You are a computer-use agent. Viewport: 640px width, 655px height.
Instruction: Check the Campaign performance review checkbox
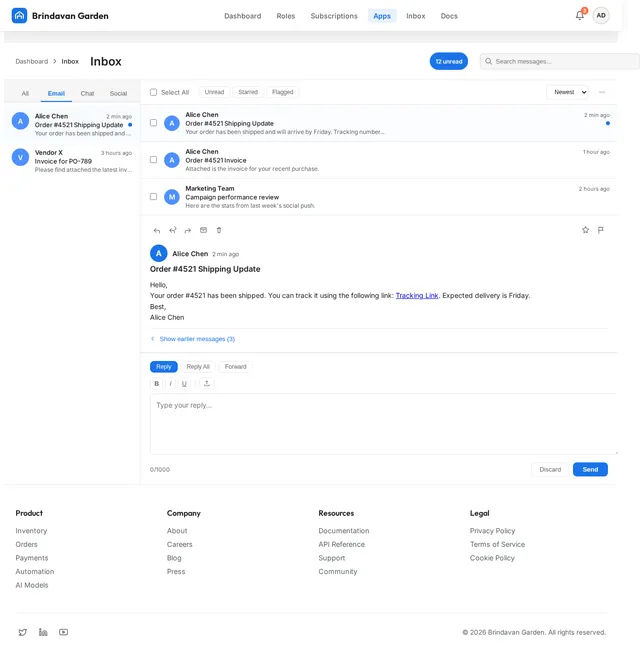pos(153,196)
